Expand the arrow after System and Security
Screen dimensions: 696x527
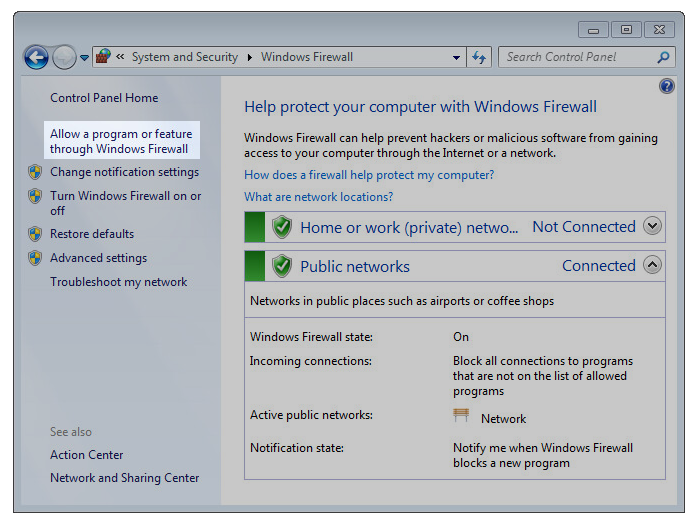[250, 57]
